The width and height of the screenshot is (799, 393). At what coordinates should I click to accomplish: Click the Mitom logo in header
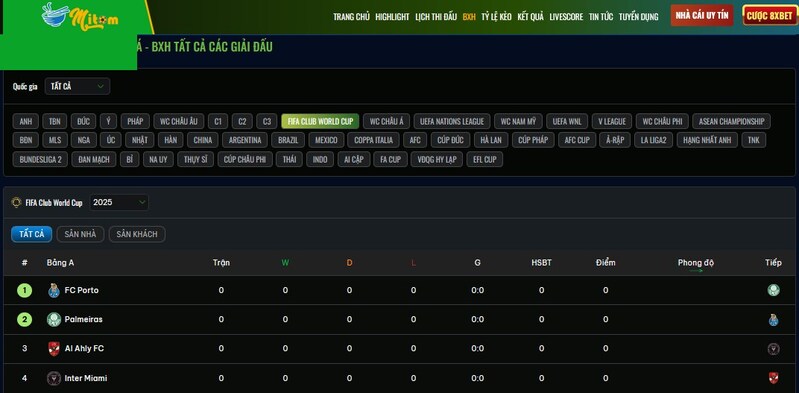point(80,17)
